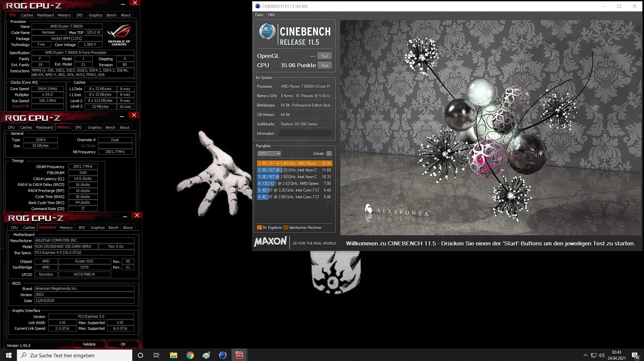644x361 pixels.
Task: Select SPD tab in CPU-Z memory timings window
Action: [79, 127]
